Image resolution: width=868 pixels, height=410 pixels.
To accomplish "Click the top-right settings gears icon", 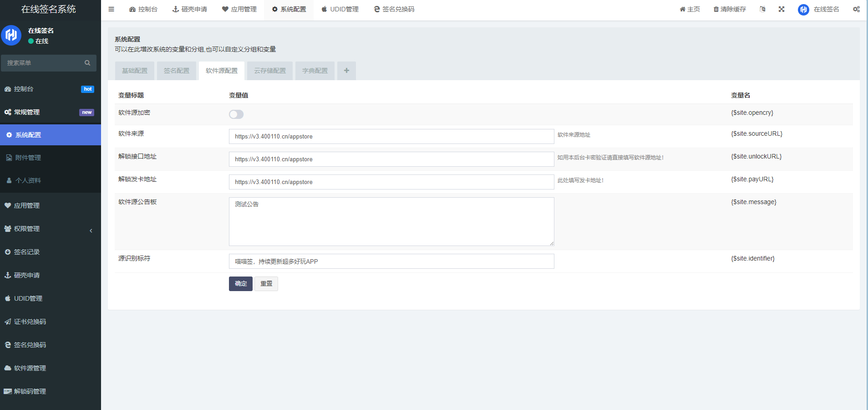I will tap(856, 9).
